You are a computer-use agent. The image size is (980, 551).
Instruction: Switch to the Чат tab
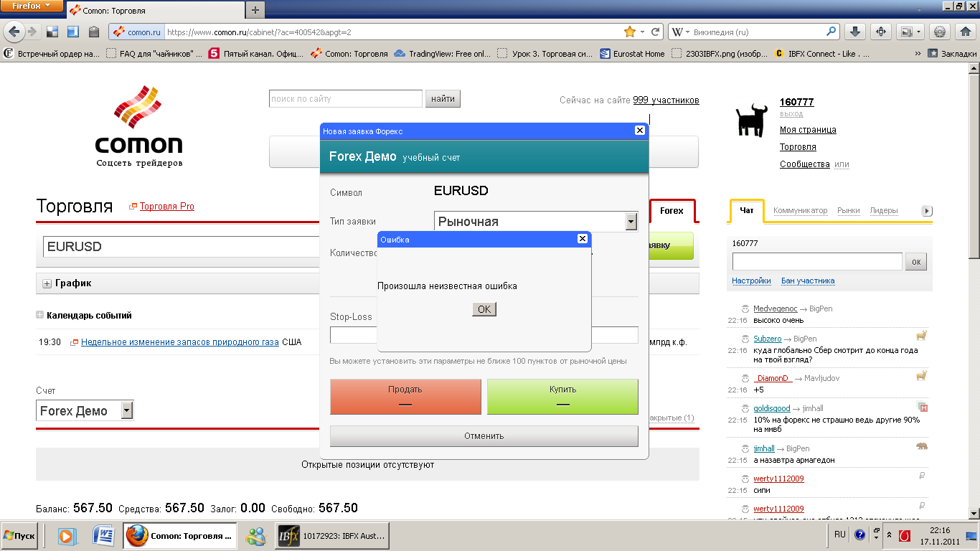click(747, 211)
